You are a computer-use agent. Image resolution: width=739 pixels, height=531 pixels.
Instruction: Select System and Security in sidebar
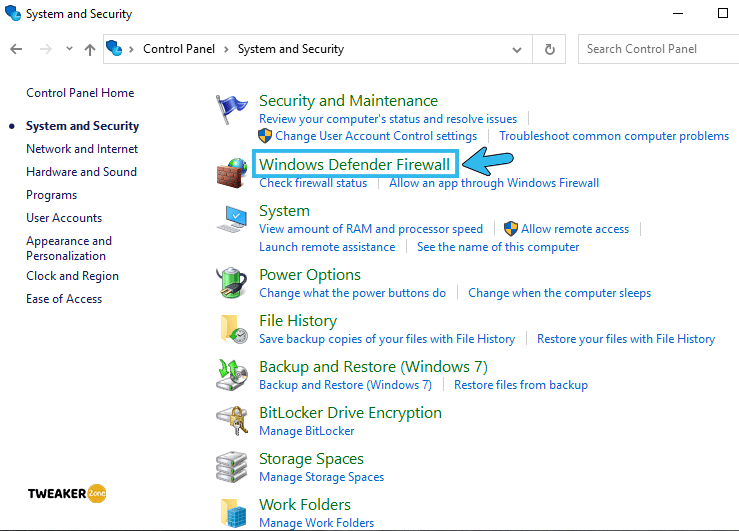coord(82,126)
